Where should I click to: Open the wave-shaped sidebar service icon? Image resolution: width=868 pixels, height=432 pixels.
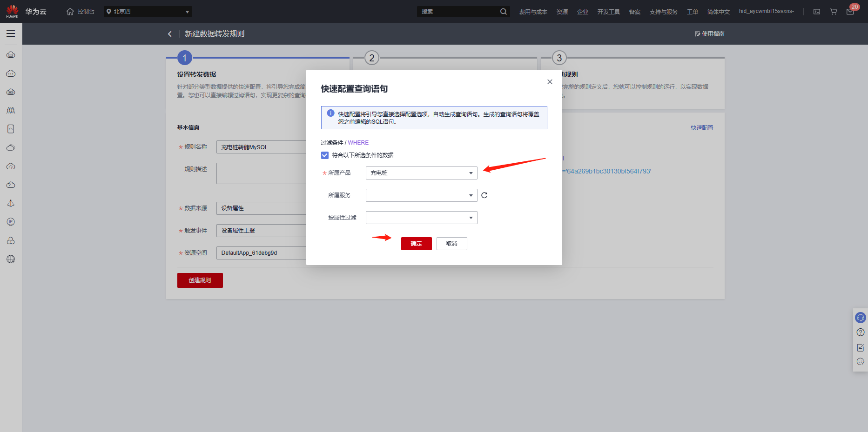[x=11, y=111]
